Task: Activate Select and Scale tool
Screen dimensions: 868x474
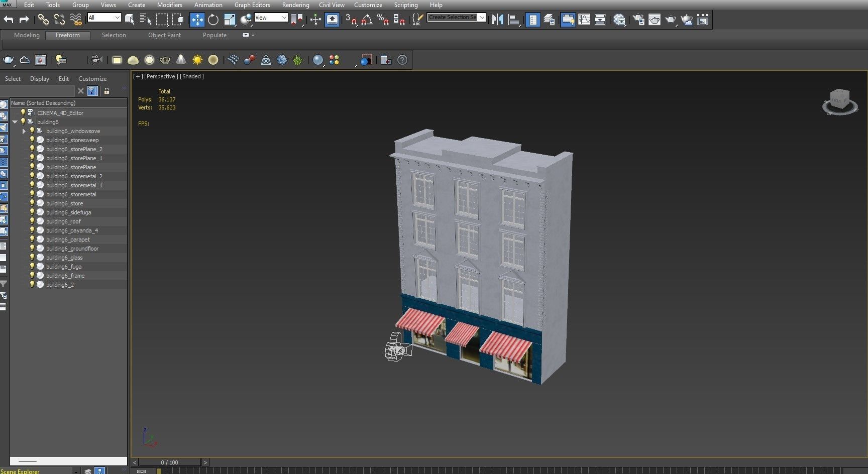Action: (x=230, y=20)
